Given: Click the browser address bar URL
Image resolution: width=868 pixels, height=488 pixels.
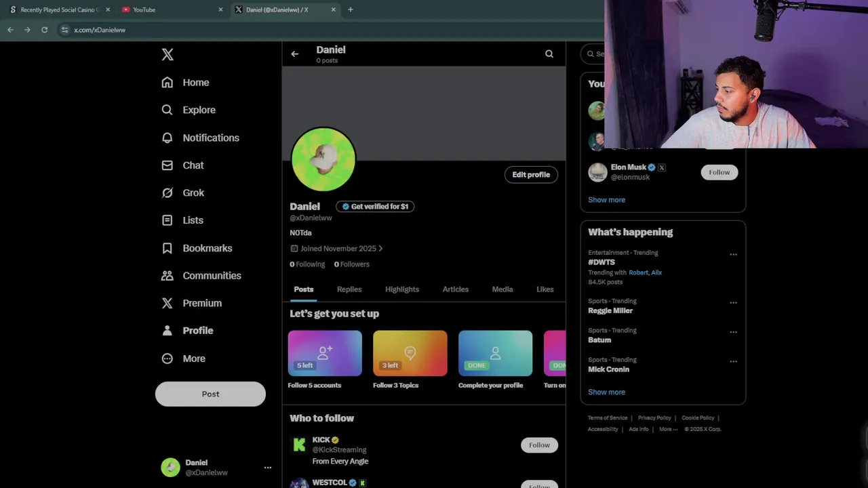Looking at the screenshot, I should pos(100,30).
